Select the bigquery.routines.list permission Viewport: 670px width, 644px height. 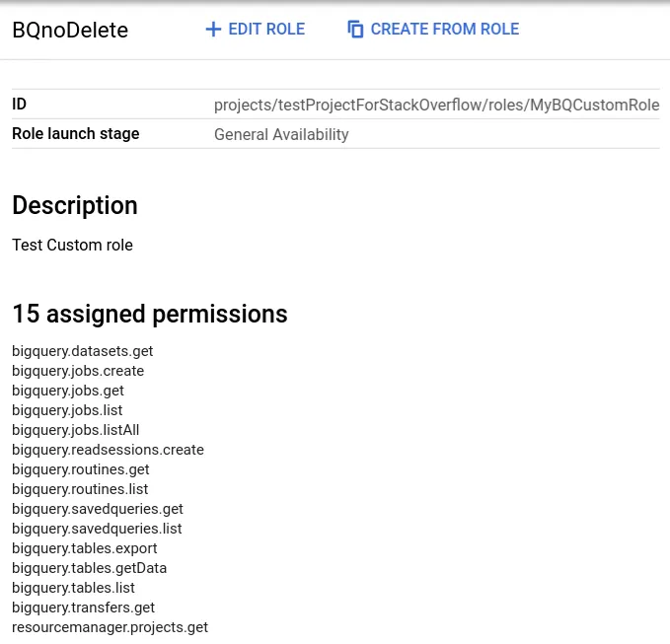pos(80,489)
